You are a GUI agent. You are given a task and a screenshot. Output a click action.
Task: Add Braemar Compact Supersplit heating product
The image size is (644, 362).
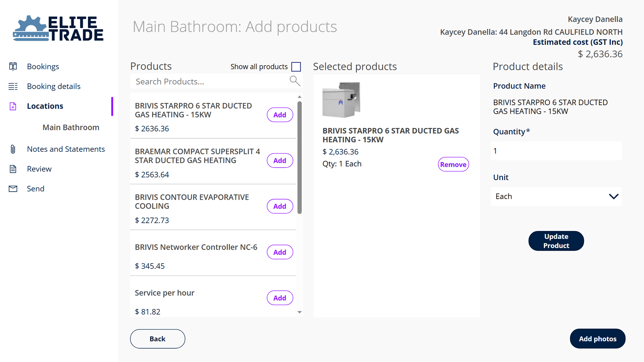coord(280,161)
